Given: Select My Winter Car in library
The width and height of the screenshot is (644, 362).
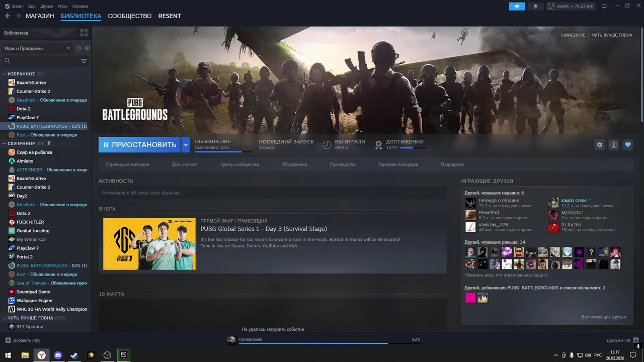Looking at the screenshot, I should (x=31, y=239).
